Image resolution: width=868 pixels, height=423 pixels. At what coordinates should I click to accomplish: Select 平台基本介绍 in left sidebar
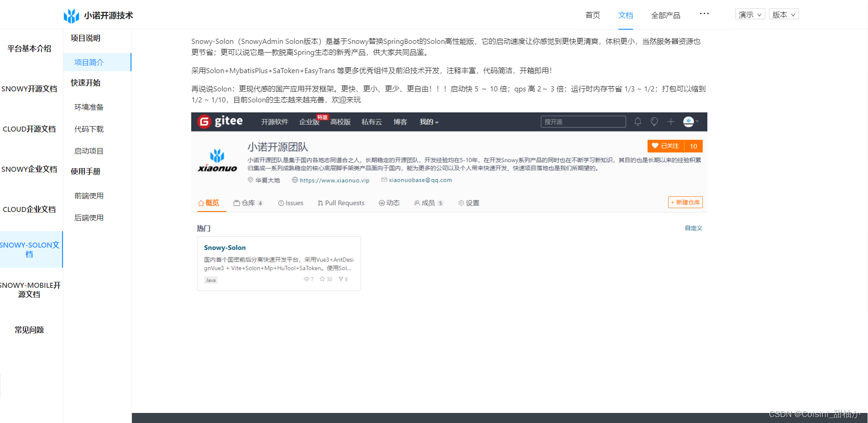pyautogui.click(x=29, y=48)
